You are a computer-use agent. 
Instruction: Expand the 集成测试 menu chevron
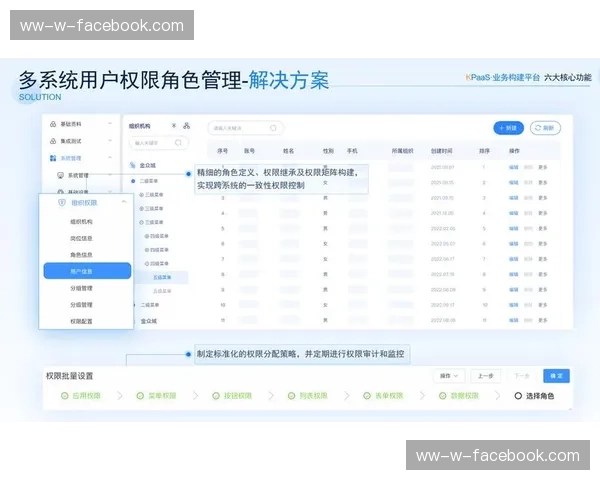point(110,141)
